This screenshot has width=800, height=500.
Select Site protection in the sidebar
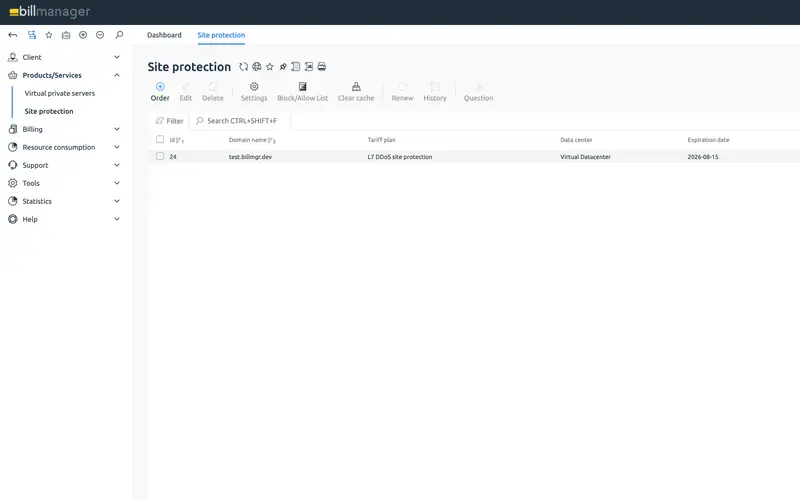click(x=49, y=111)
